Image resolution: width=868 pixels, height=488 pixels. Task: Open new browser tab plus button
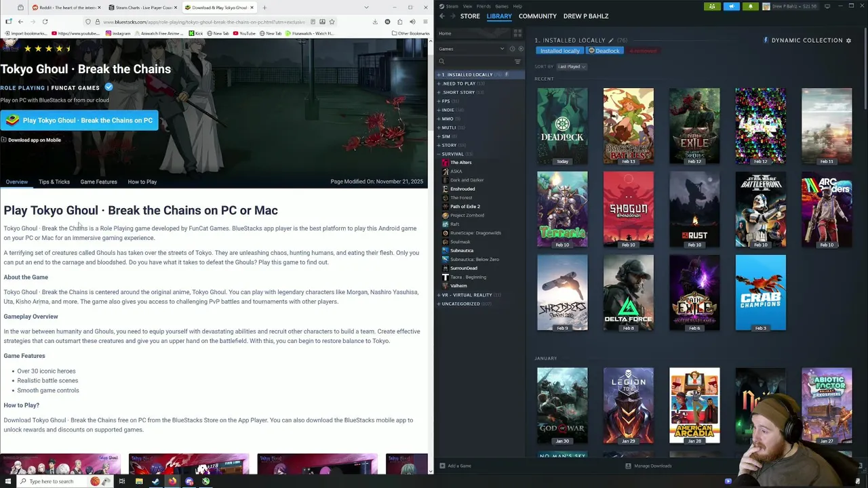coord(264,7)
